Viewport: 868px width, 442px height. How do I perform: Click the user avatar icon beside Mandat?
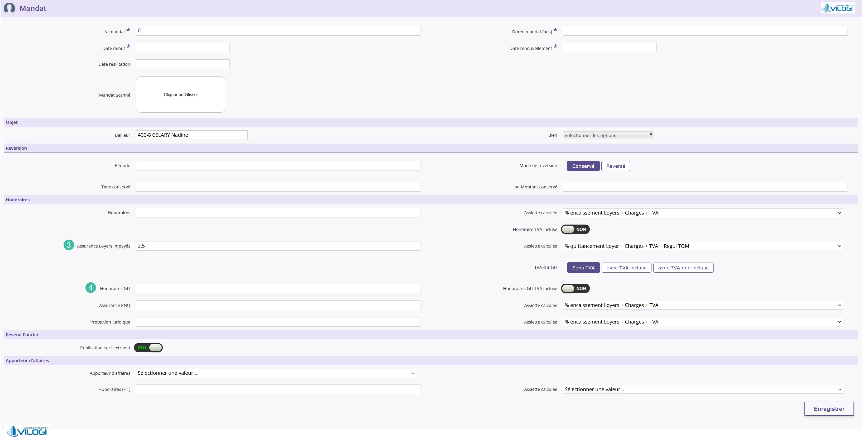point(9,8)
